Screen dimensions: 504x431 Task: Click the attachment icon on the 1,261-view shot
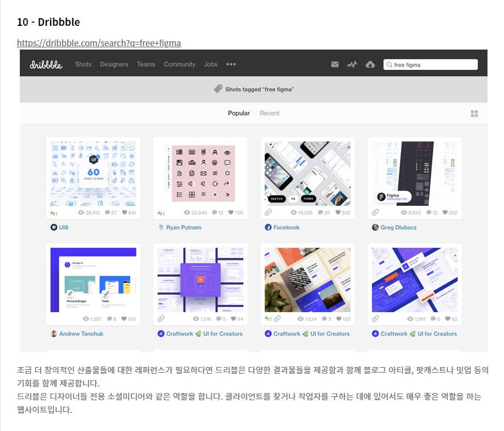tap(375, 318)
